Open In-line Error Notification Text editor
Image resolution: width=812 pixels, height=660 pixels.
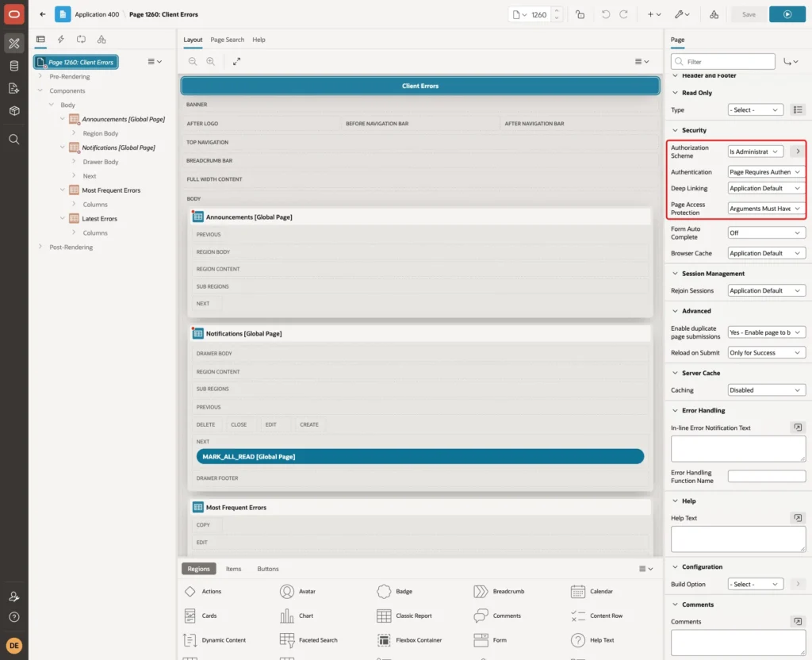point(798,428)
